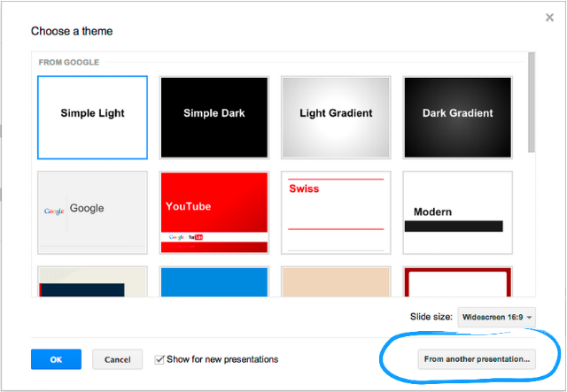
Task: Select the Dark Gradient theme thumbnail
Action: pyautogui.click(x=458, y=118)
